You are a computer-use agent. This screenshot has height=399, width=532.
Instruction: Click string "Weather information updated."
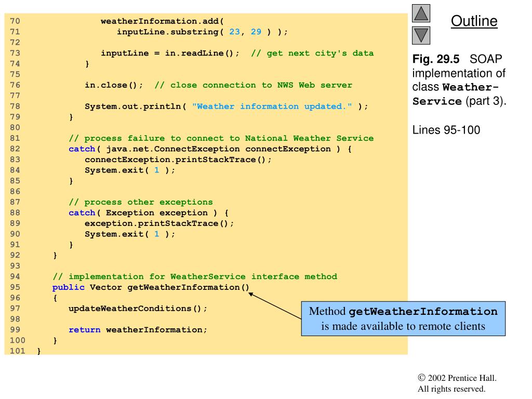(272, 107)
